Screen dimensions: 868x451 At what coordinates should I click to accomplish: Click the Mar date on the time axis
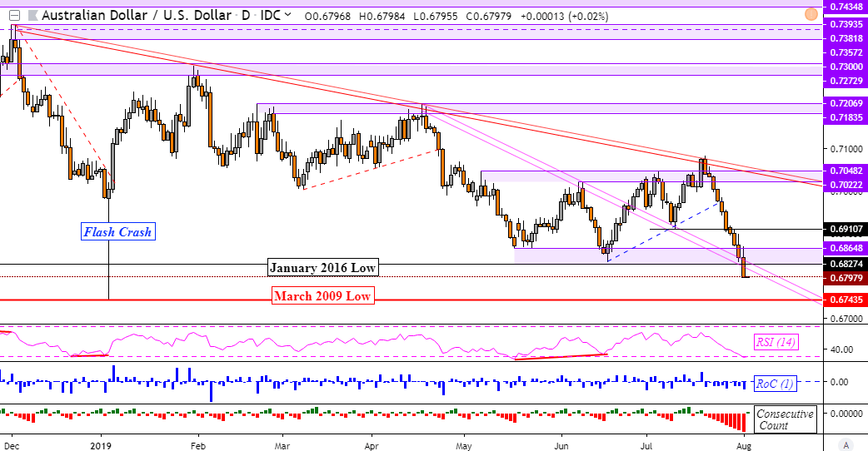tap(282, 445)
